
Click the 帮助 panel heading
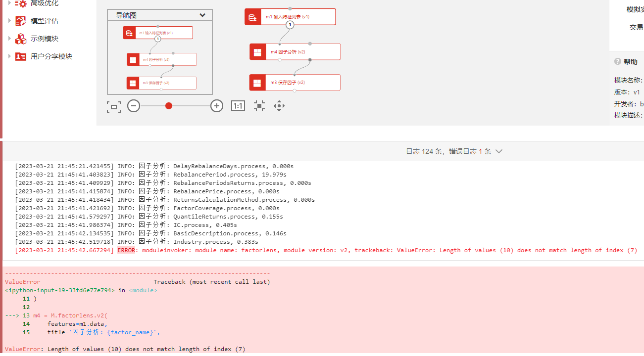click(631, 62)
